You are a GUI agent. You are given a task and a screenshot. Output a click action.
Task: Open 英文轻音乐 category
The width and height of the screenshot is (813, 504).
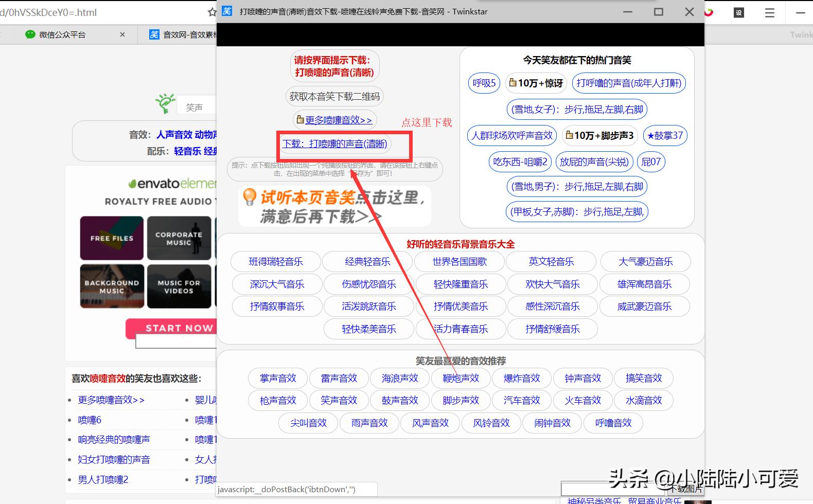551,262
